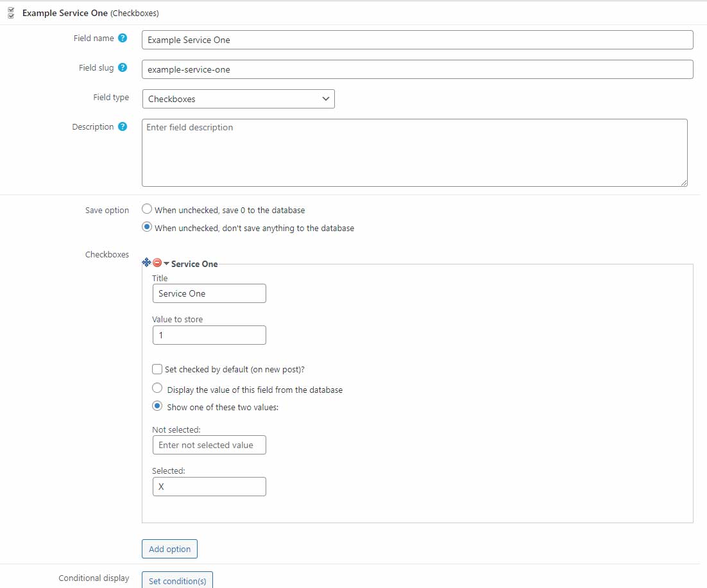Focus the Title input containing Service One
Screen dimensions: 707x588
[x=209, y=293]
